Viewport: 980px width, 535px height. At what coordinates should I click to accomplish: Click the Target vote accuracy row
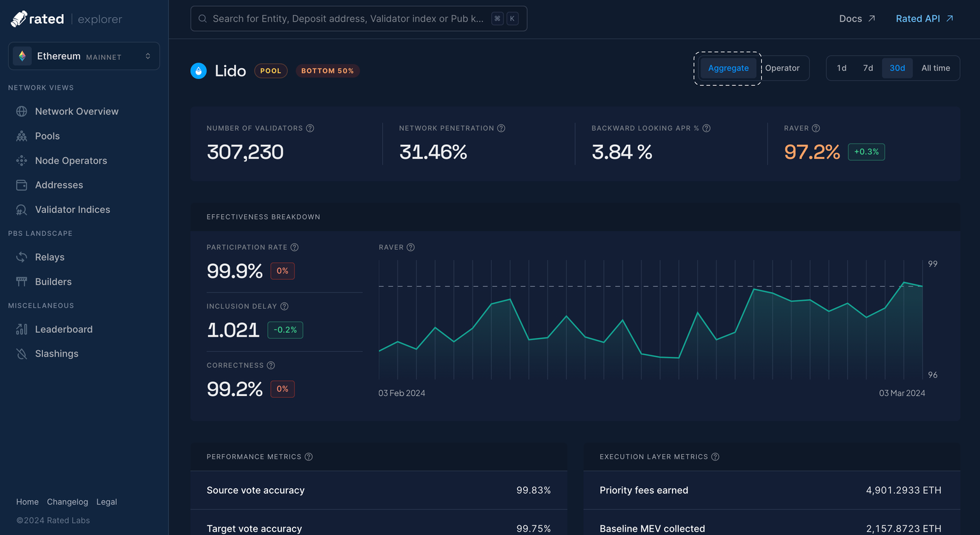[x=379, y=524]
